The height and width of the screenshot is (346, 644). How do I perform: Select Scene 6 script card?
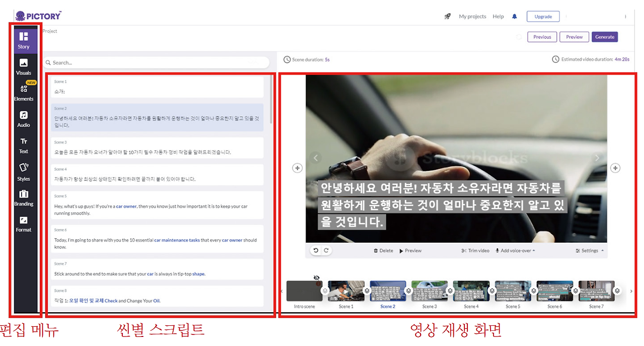(157, 239)
